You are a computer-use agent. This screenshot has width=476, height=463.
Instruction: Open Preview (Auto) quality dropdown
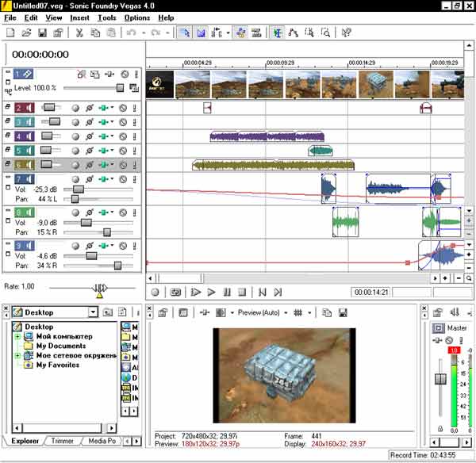286,313
